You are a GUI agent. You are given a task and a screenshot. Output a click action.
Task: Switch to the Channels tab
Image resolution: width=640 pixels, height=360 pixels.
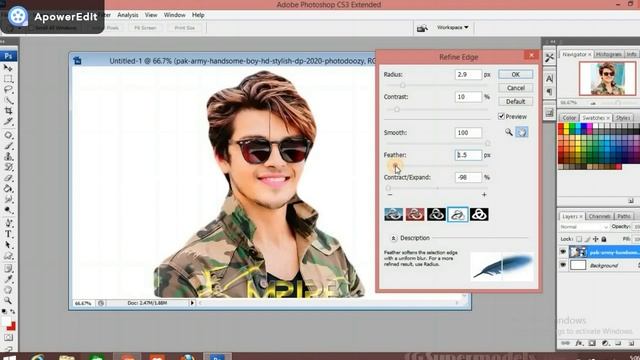pyautogui.click(x=600, y=216)
